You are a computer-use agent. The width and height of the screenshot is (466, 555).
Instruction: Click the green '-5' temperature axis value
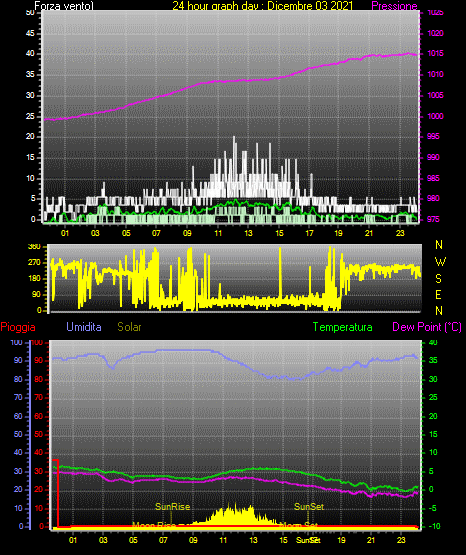tap(432, 508)
